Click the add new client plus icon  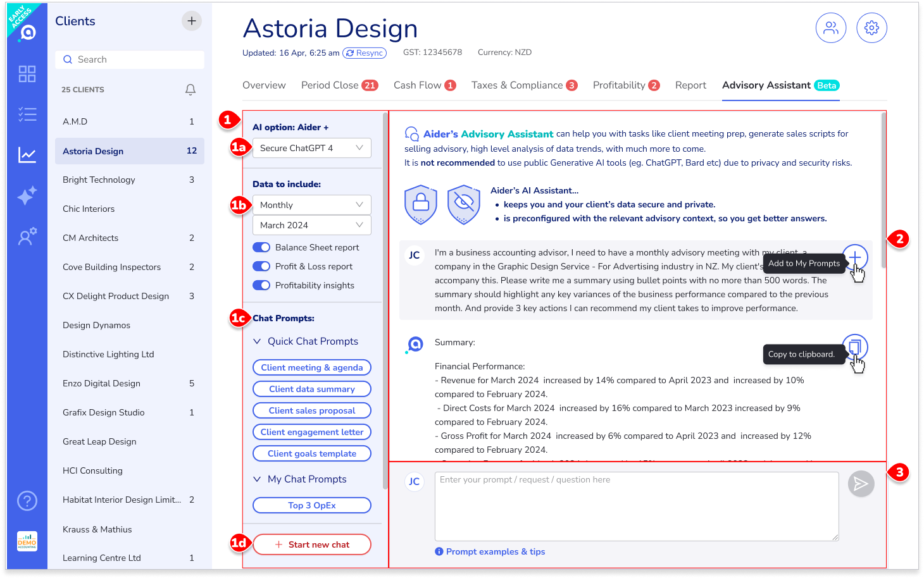point(192,21)
